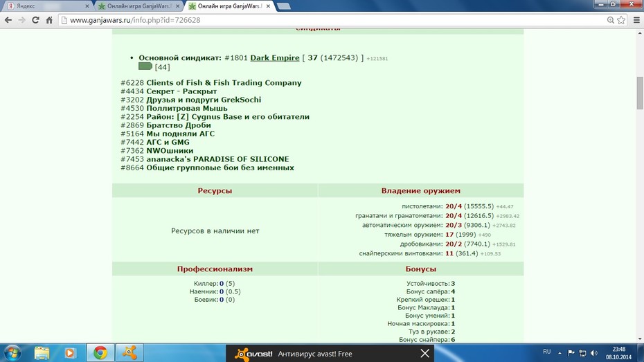
Task: Open the АГС и GMG syndicate
Action: point(168,143)
